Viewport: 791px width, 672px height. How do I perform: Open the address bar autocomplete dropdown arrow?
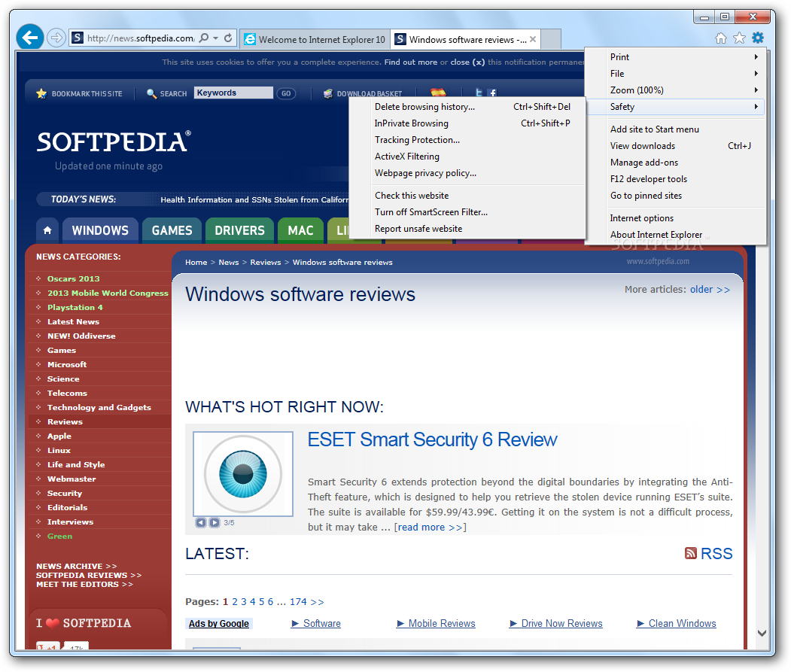pyautogui.click(x=216, y=38)
